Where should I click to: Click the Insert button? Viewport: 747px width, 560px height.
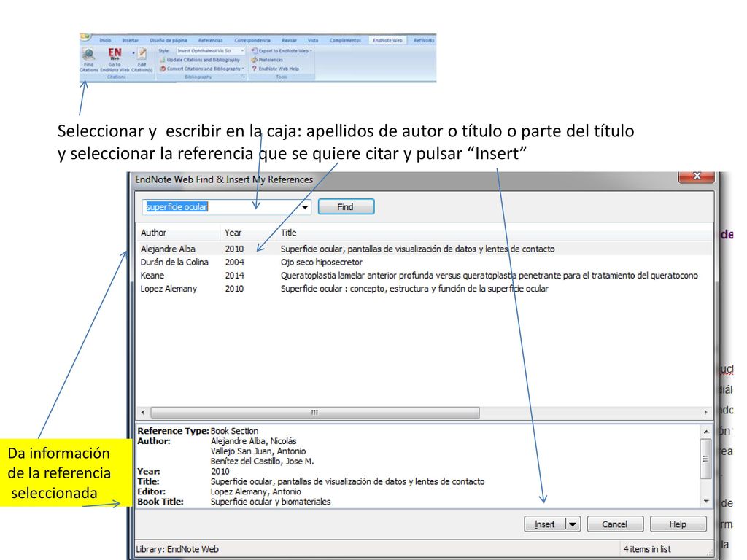(544, 524)
